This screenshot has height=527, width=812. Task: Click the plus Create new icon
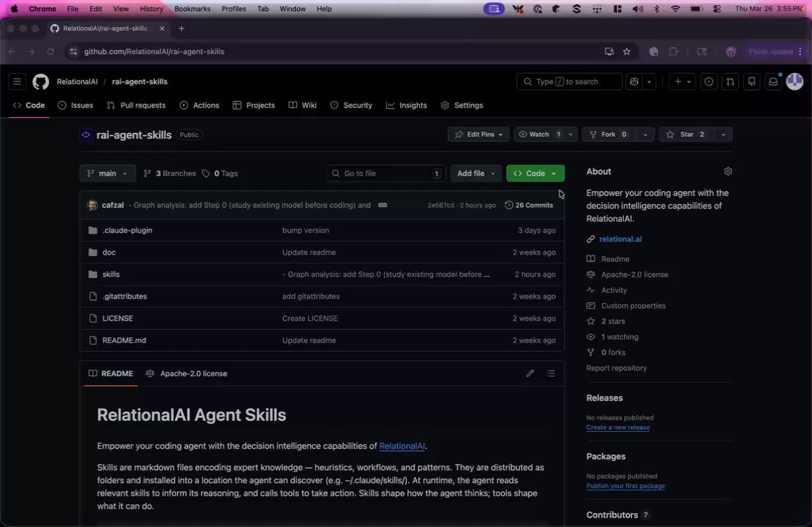coord(677,81)
